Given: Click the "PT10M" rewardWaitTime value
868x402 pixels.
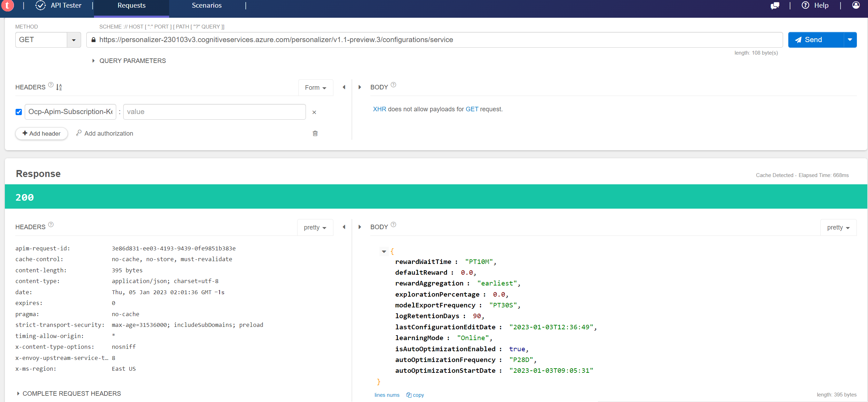Looking at the screenshot, I should [479, 262].
